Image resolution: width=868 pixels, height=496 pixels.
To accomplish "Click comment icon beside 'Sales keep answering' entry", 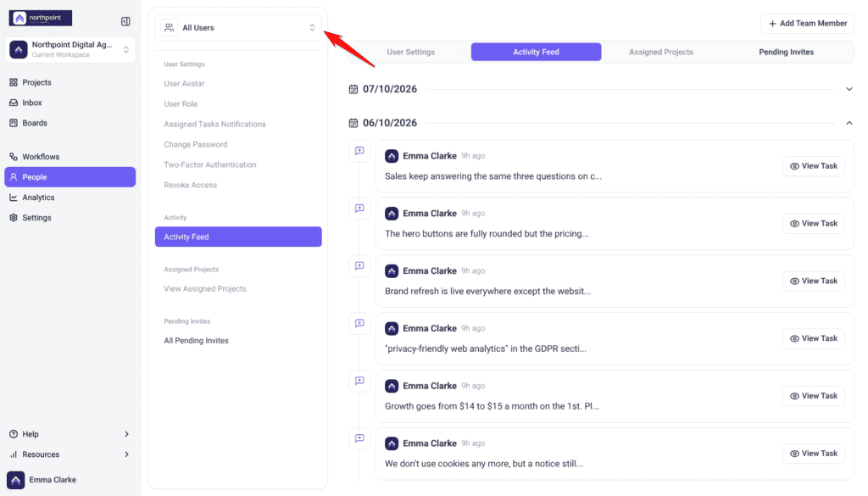I will point(359,151).
